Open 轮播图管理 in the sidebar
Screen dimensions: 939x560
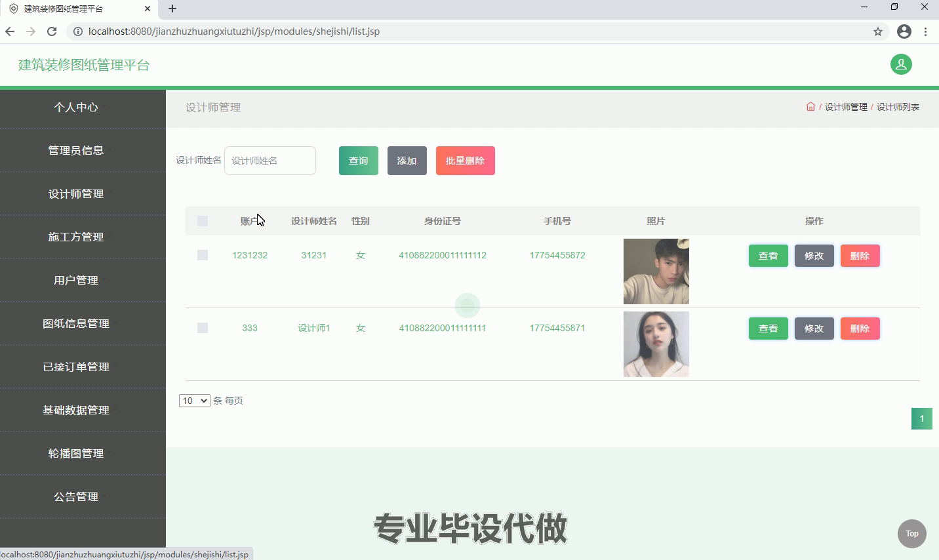pyautogui.click(x=76, y=453)
